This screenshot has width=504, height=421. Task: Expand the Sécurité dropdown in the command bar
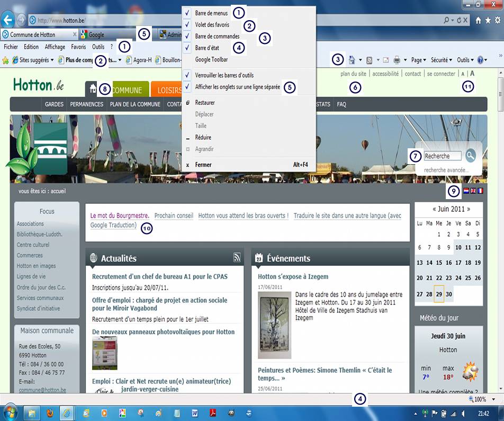click(x=441, y=60)
